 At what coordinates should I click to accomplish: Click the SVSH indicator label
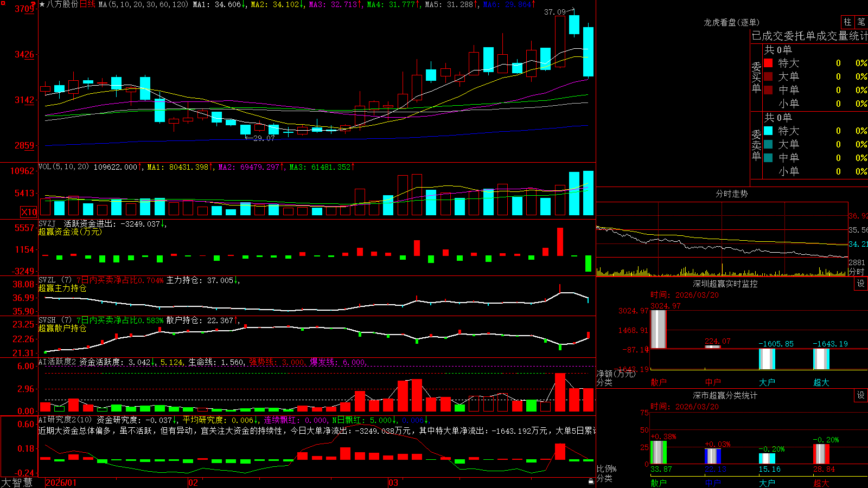point(47,320)
